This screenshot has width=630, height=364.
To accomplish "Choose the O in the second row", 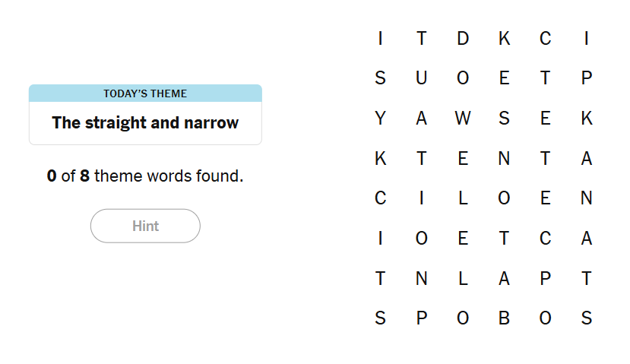I will pos(463,78).
